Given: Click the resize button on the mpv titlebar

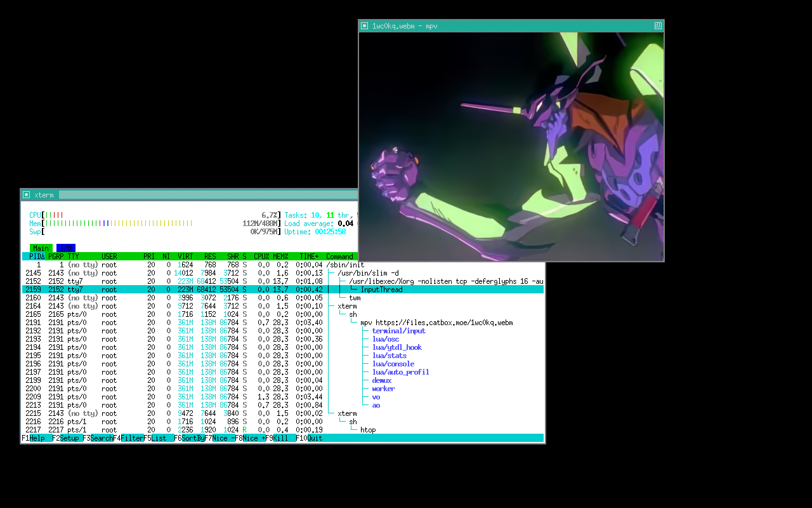Looking at the screenshot, I should click(x=658, y=25).
